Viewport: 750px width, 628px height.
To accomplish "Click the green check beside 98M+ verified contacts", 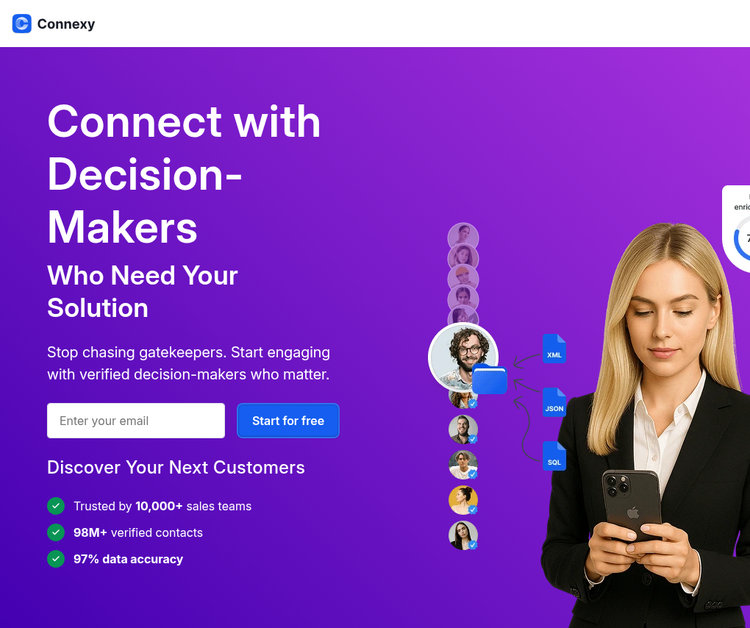I will click(56, 532).
